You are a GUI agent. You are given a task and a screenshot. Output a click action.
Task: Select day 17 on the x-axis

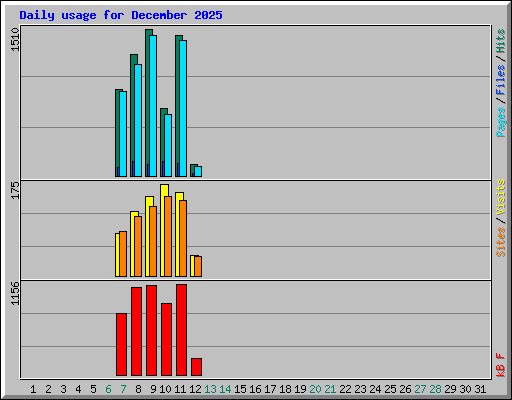click(x=270, y=389)
